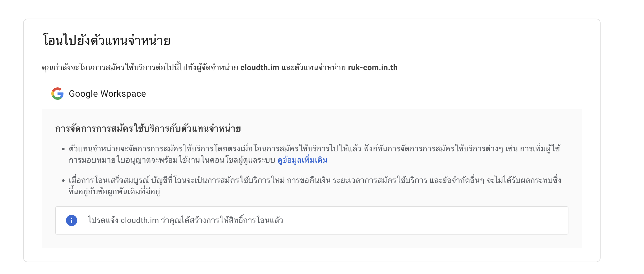Click bold cloudth.im in the description sentence
The height and width of the screenshot is (274, 644).
260,68
